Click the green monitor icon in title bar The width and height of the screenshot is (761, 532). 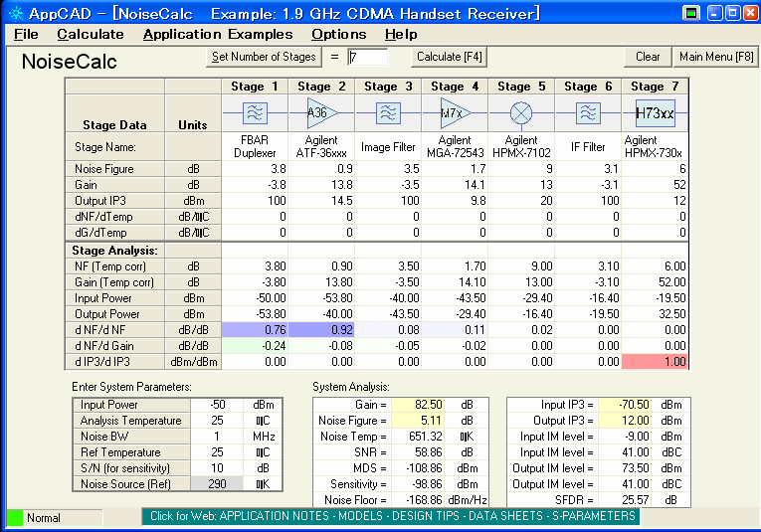click(691, 13)
